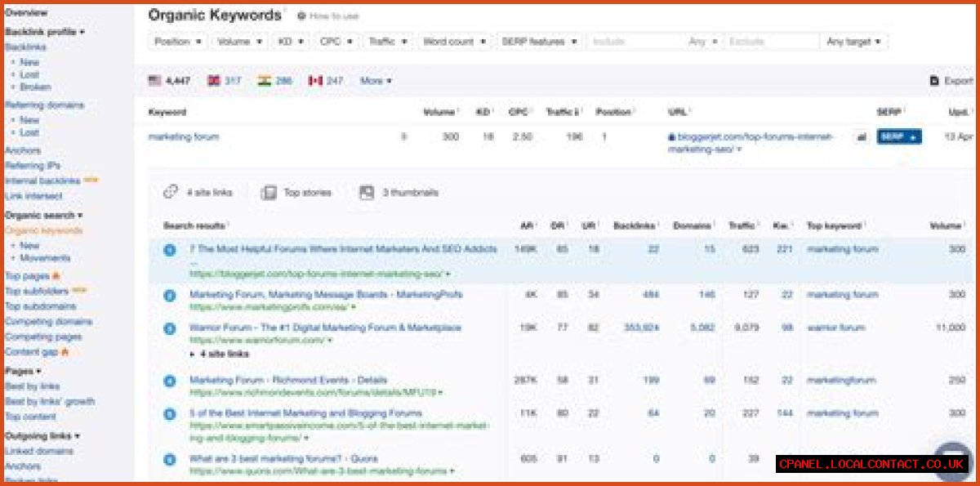Expand the More countries dropdown
The height and width of the screenshot is (486, 980).
tap(376, 81)
